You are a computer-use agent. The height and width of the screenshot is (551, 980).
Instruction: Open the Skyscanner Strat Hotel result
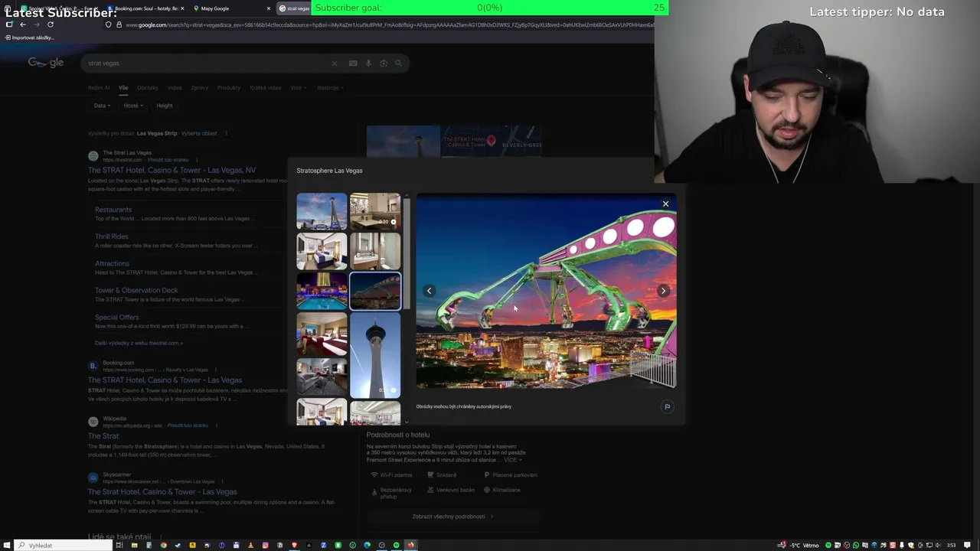tap(162, 492)
